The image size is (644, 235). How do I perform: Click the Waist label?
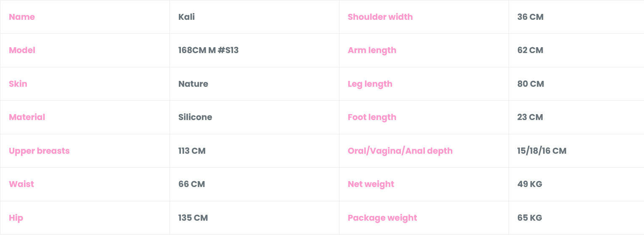point(21,184)
